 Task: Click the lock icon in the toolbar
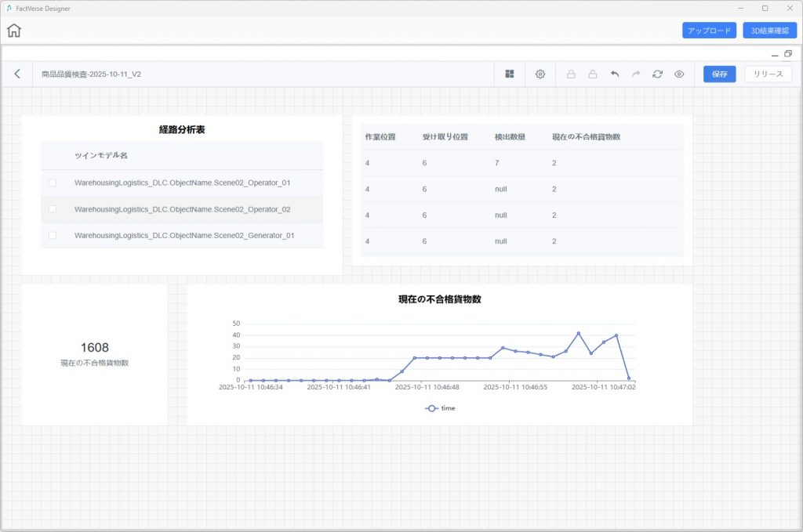[571, 74]
